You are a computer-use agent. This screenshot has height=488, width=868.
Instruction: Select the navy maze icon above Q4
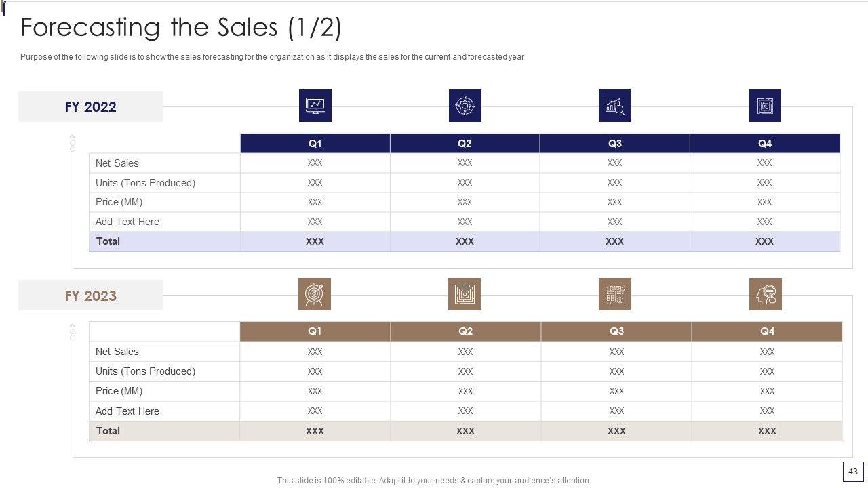[x=765, y=106]
